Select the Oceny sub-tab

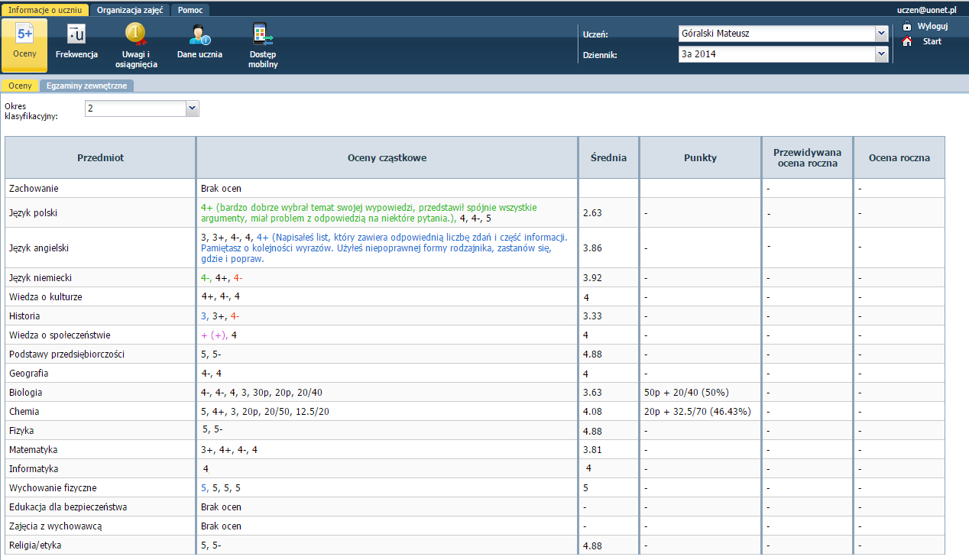click(20, 86)
